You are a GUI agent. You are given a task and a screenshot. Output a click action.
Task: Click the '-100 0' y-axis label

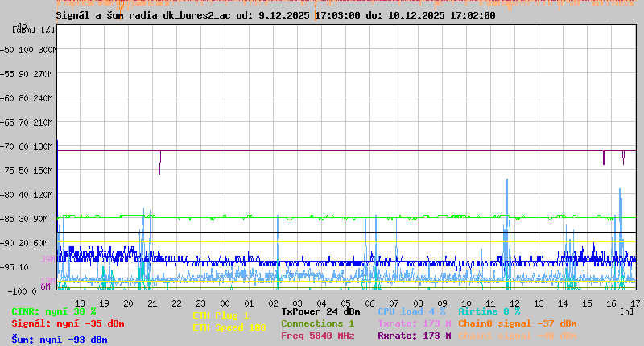pyautogui.click(x=23, y=291)
